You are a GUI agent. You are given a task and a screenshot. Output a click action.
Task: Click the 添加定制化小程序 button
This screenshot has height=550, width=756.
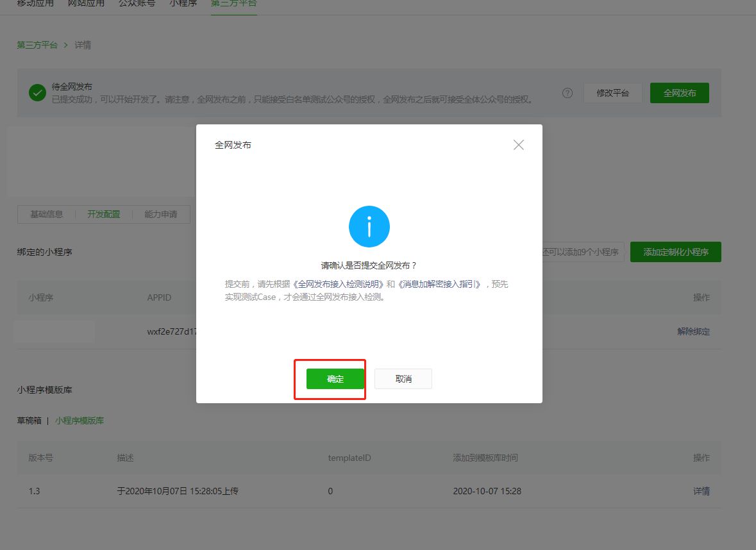[x=675, y=252]
